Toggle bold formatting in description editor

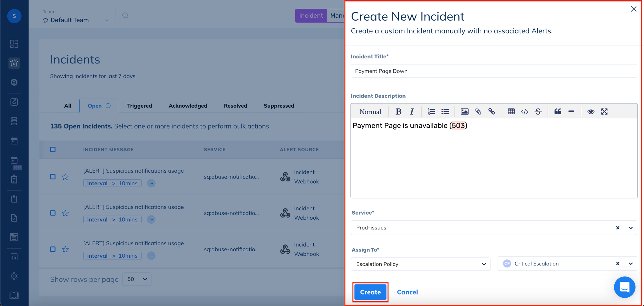(398, 112)
